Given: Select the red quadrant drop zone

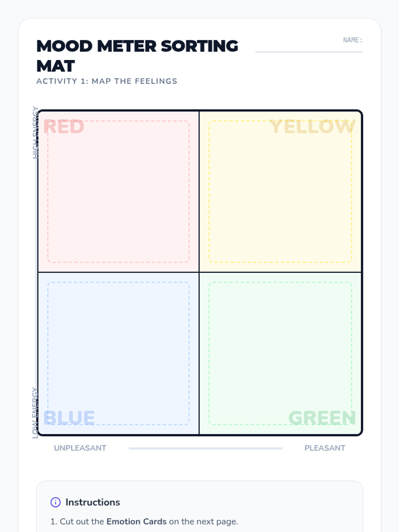Looking at the screenshot, I should coord(118,192).
